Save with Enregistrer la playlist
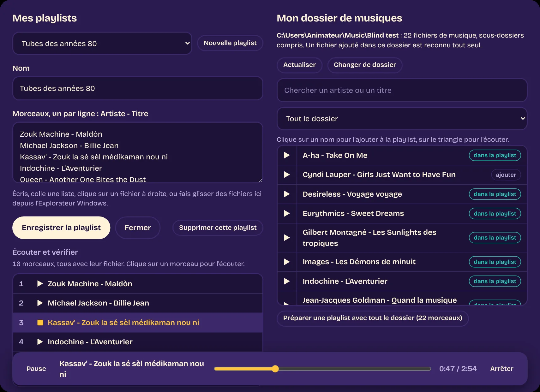 (61, 228)
